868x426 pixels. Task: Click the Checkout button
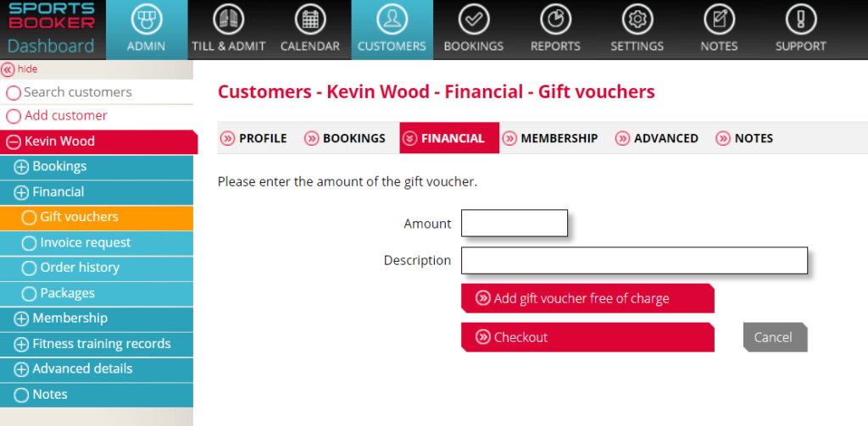point(587,337)
